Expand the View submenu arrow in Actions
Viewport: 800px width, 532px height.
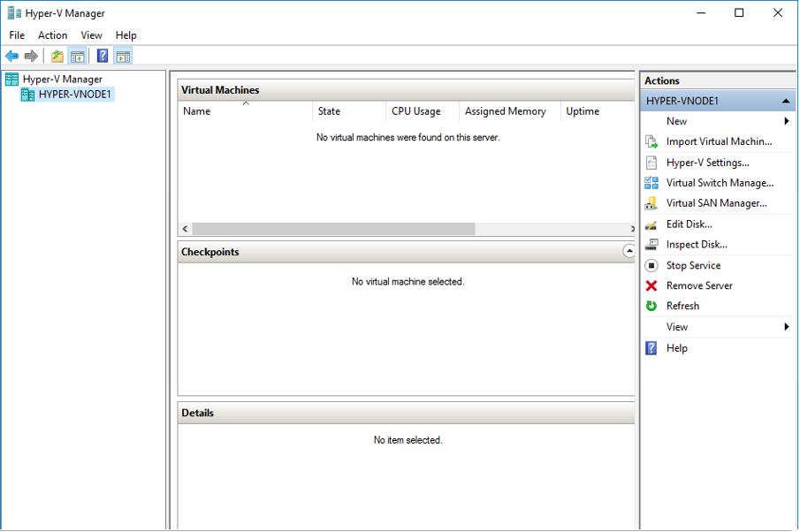pos(786,327)
